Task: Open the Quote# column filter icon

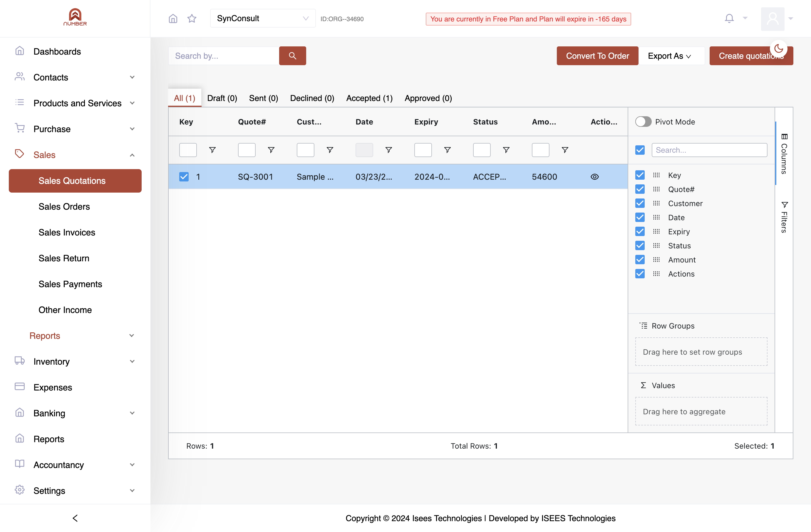Action: (x=271, y=150)
